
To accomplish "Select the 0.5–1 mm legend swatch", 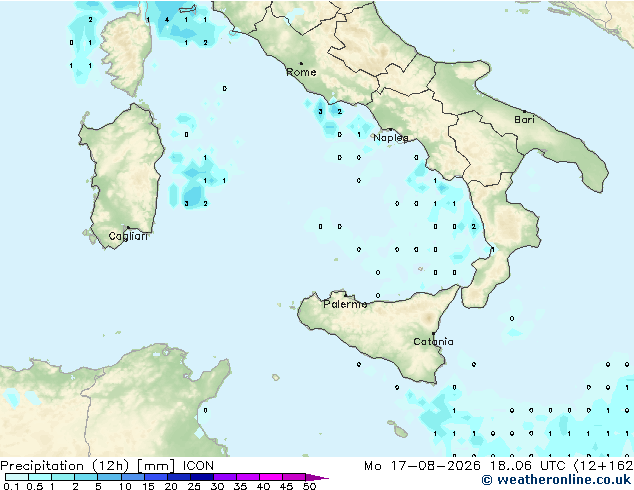I will coord(40,477).
